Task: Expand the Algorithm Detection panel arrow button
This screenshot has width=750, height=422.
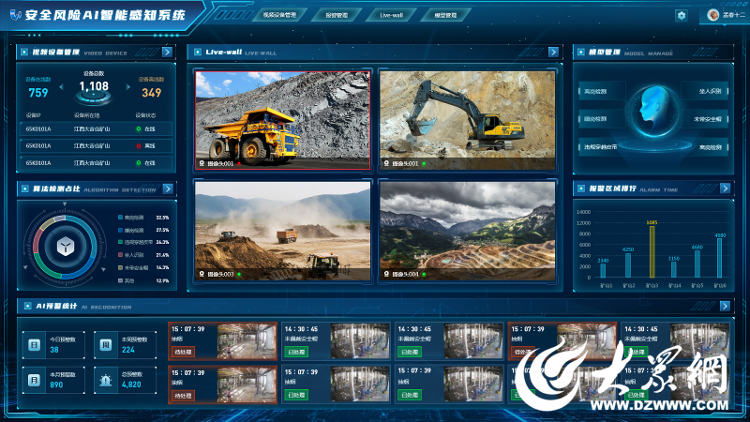Action: point(167,189)
